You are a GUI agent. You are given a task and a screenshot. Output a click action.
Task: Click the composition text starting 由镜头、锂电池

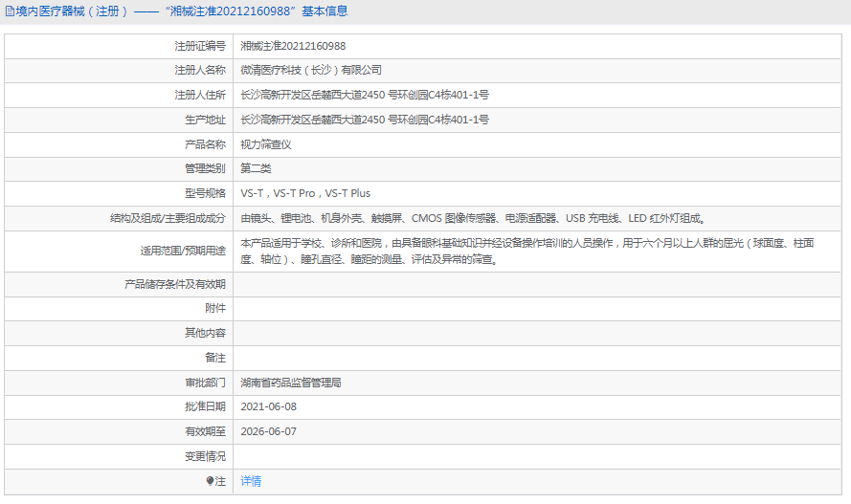(473, 218)
